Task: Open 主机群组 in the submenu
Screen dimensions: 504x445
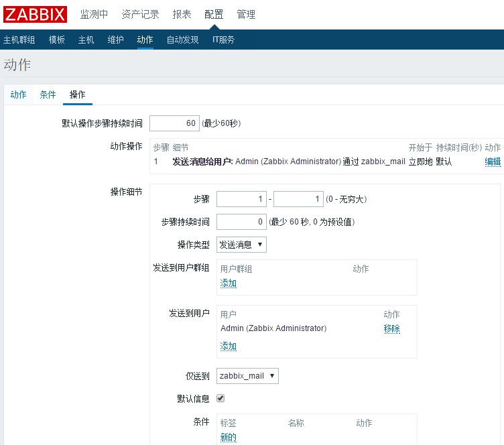Action: click(19, 40)
